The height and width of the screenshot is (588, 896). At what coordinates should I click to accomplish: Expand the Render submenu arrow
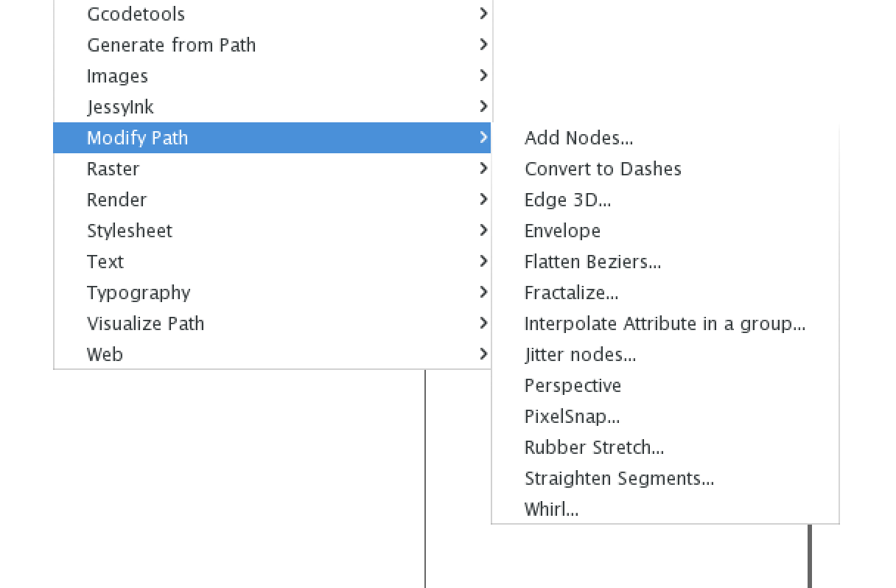click(483, 200)
